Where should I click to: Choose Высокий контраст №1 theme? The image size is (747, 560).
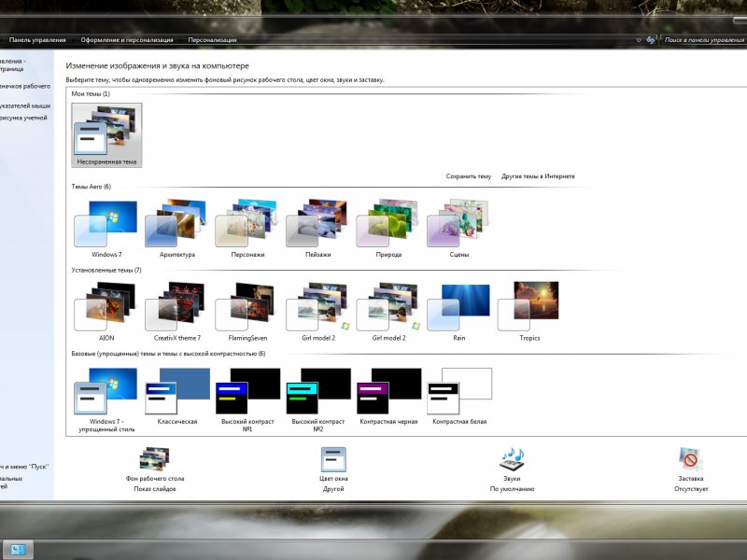coord(247,400)
